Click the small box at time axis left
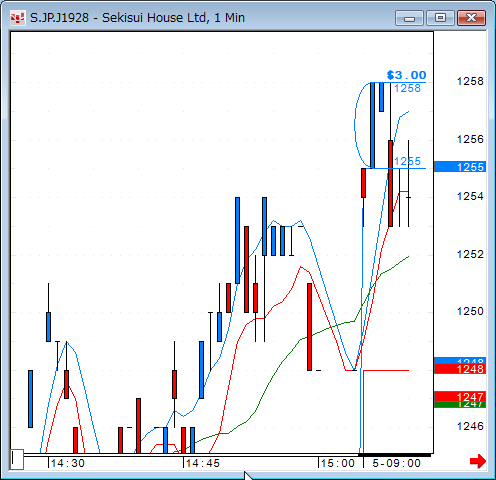This screenshot has height=480, width=496. point(16,459)
